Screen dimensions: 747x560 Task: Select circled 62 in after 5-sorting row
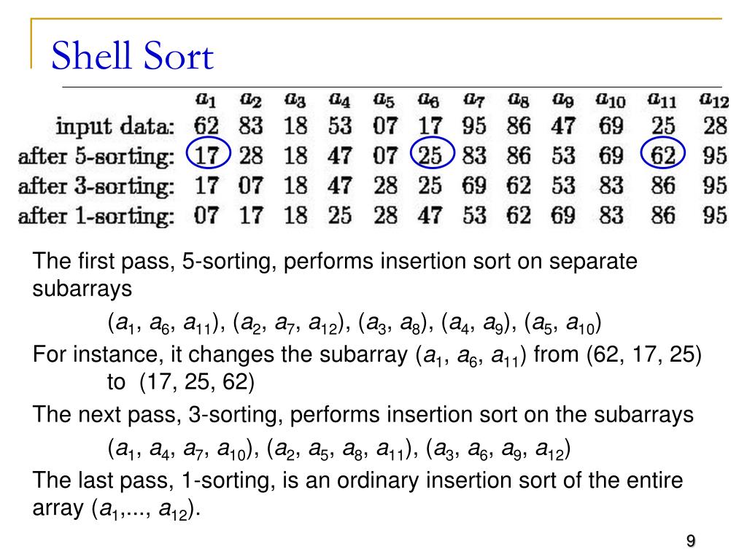(662, 153)
